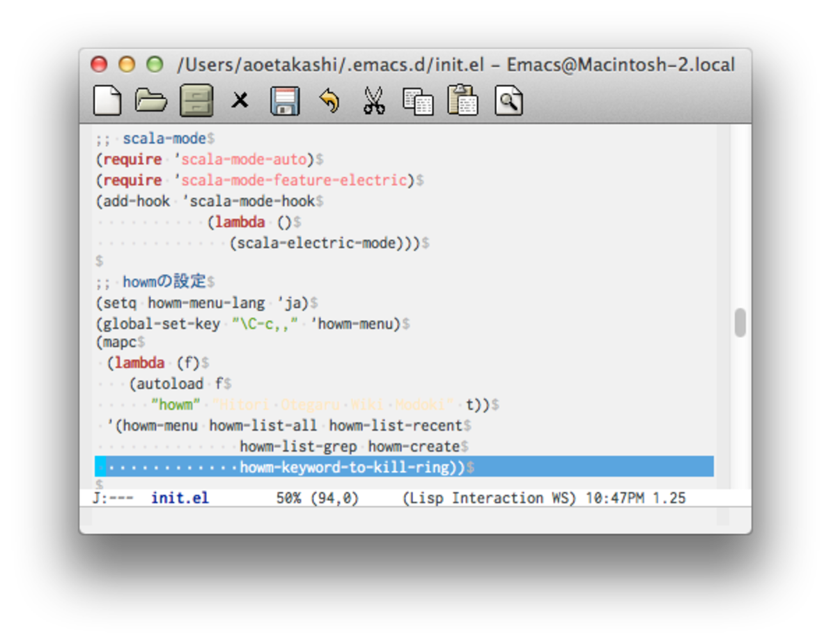Click the howm-list-grep howm-create line

[353, 446]
